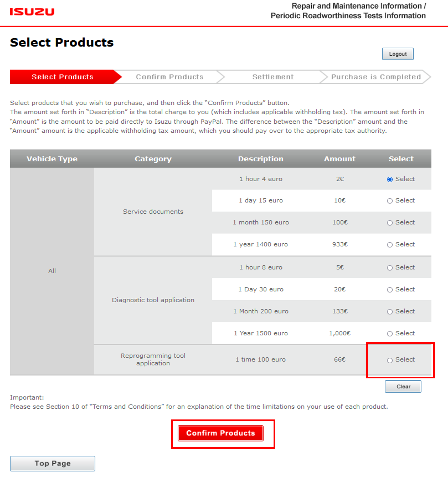Select the 1 Year 1500 euro diagnostic tool option
Viewport: 448px width, 488px height.
390,333
